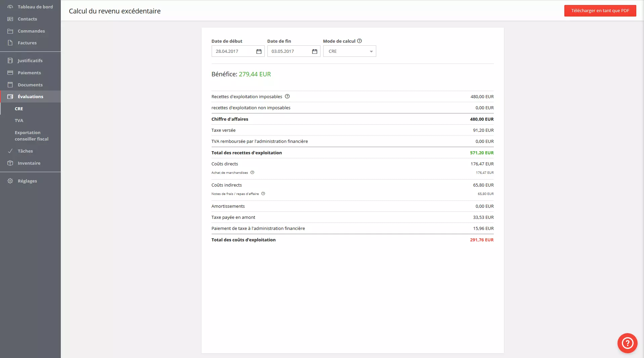The height and width of the screenshot is (358, 644).
Task: Open the red help chat bubble
Action: [x=627, y=343]
